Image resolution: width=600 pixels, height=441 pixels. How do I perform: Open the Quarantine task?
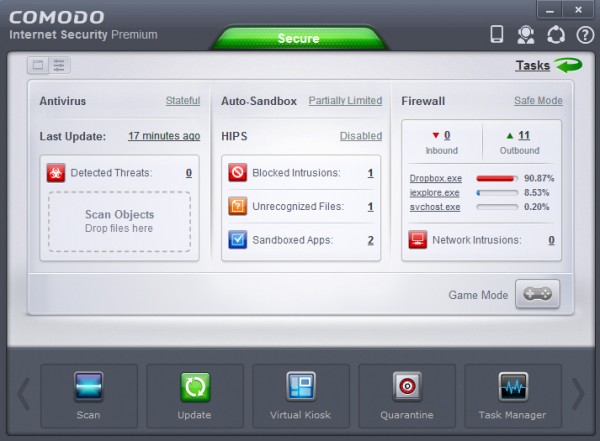pos(407,396)
